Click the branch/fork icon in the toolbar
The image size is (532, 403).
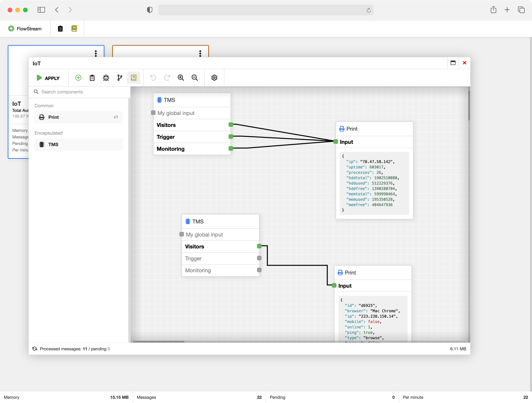(120, 78)
